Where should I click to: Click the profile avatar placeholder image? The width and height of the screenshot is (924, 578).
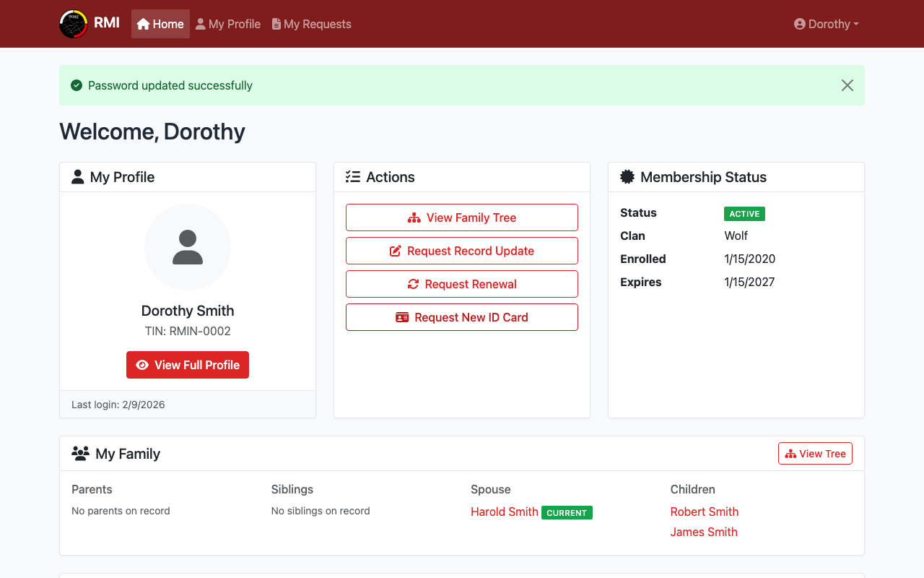click(188, 247)
